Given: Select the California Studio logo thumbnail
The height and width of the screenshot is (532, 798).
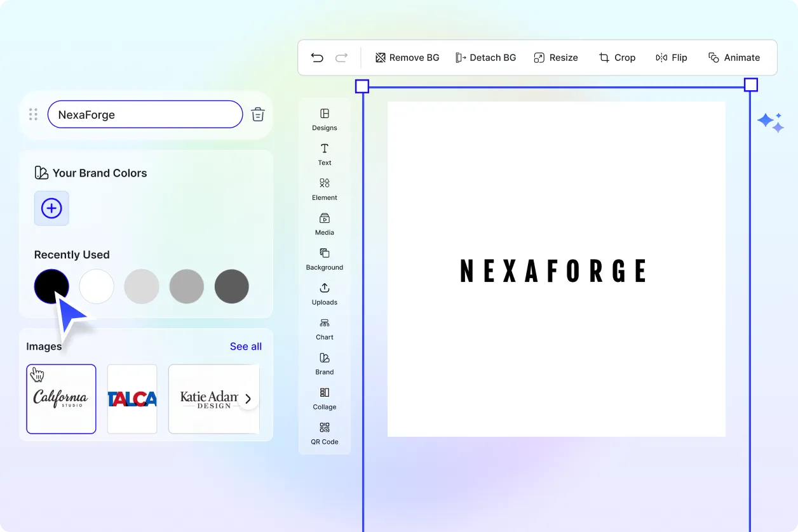Looking at the screenshot, I should pos(61,399).
